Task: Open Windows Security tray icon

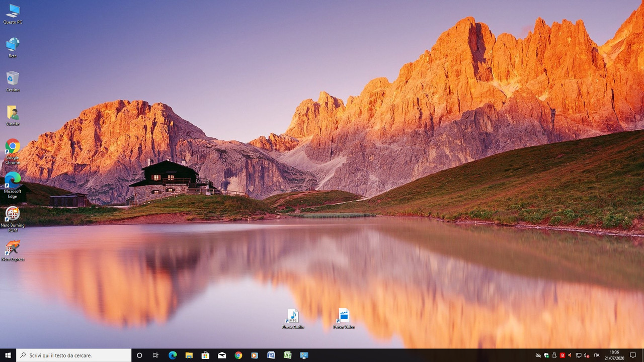Action: 546,355
